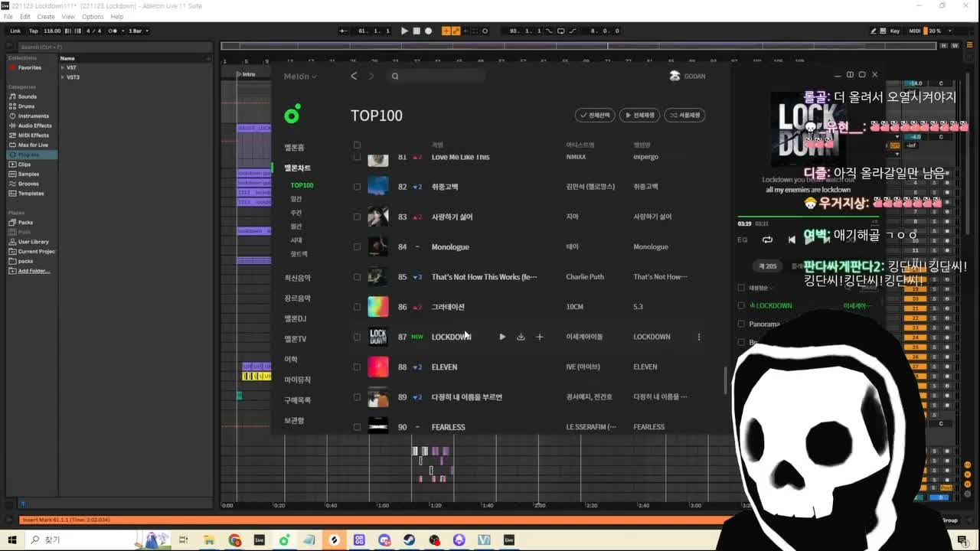Play the LOCKDOWN track in Melon chart
This screenshot has height=551, width=980.
(x=502, y=337)
